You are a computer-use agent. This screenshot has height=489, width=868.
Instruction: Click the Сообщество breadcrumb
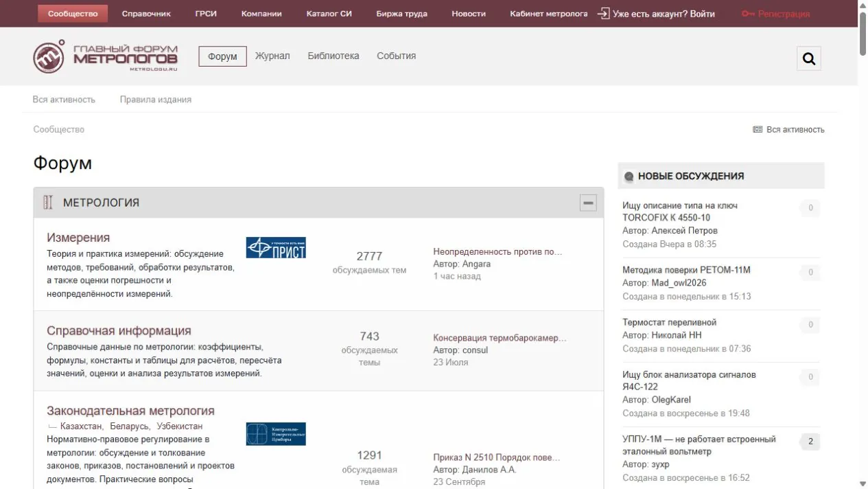(59, 129)
